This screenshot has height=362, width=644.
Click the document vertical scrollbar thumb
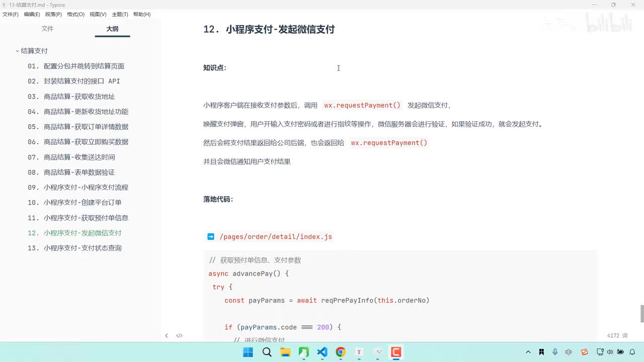641,314
